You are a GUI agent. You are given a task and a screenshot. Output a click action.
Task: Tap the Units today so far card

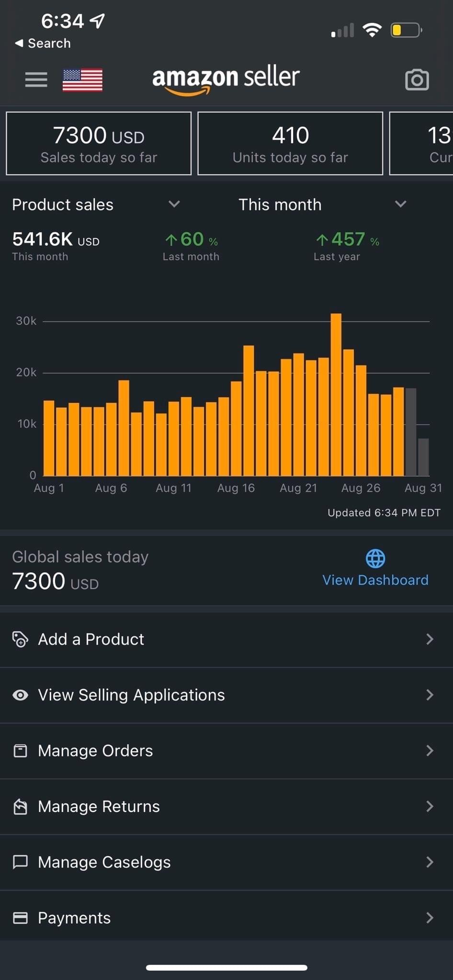[x=290, y=144]
